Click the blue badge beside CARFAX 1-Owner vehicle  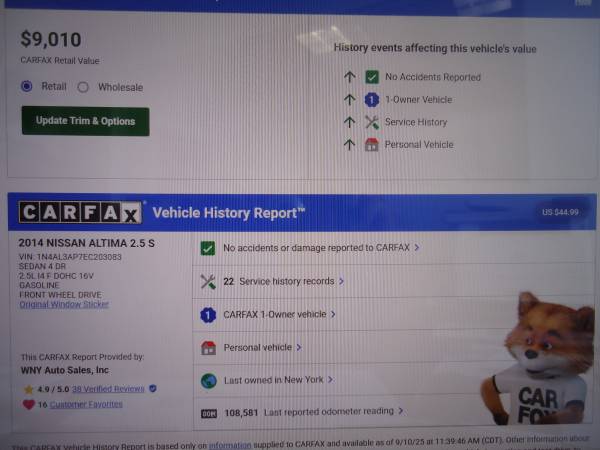click(208, 315)
